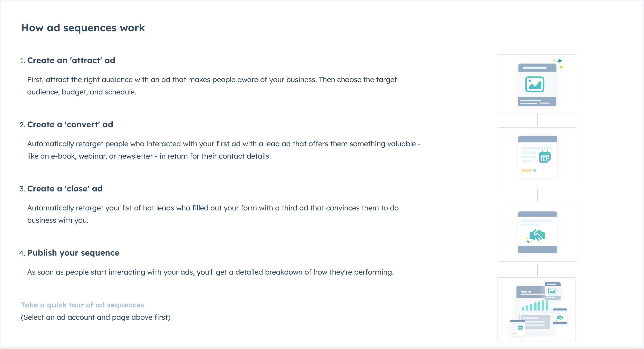The width and height of the screenshot is (644, 349).
Task: Select the "Create an 'attract' ad" step title
Action: pyautogui.click(x=71, y=60)
